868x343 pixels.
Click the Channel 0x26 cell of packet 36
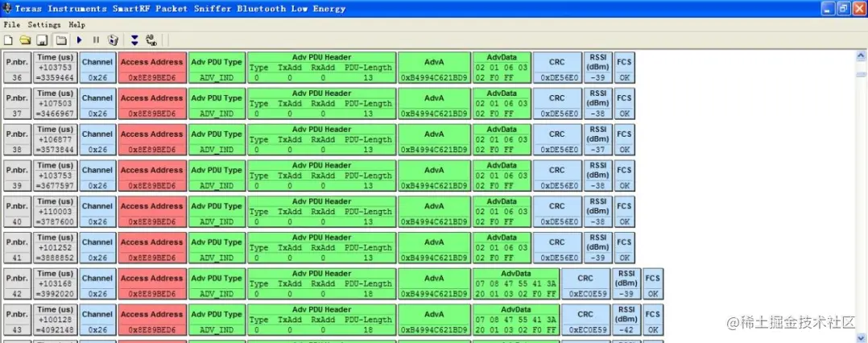click(x=97, y=68)
